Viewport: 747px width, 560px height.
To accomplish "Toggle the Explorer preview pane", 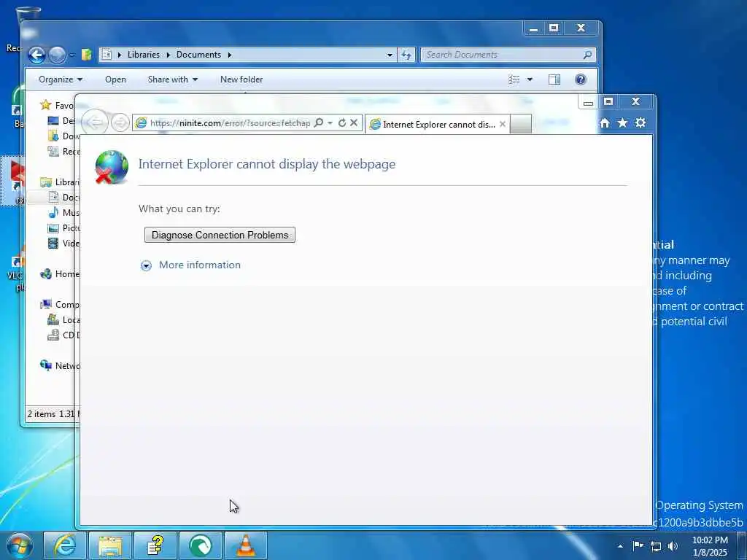I will point(554,79).
